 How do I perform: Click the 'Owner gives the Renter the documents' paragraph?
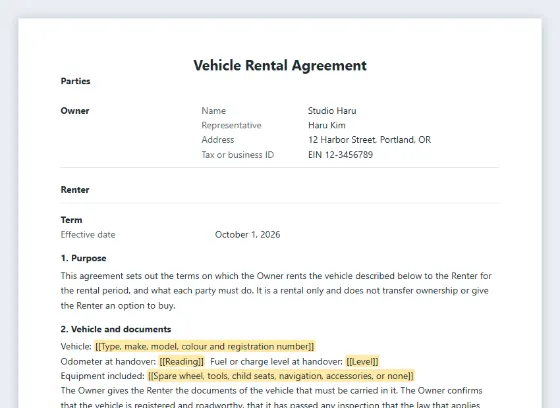tap(271, 397)
